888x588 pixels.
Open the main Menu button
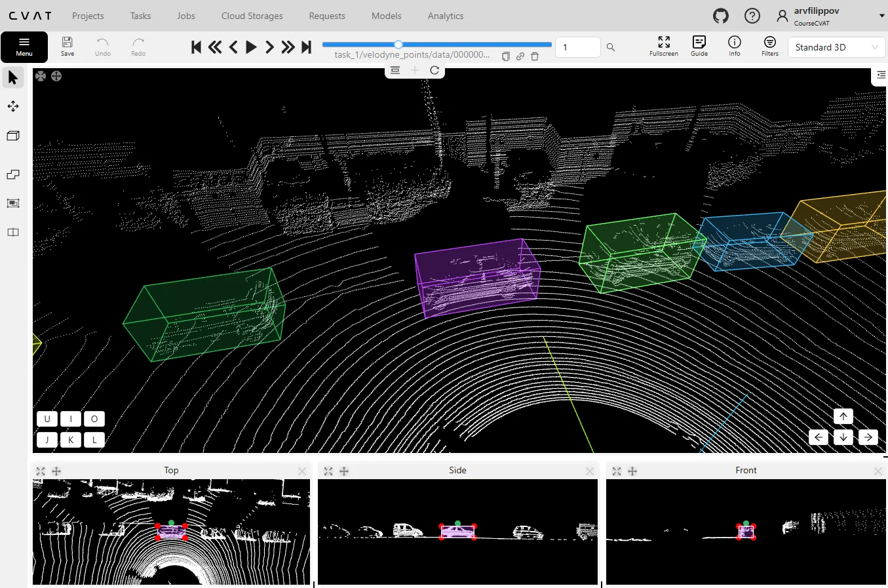tap(24, 47)
